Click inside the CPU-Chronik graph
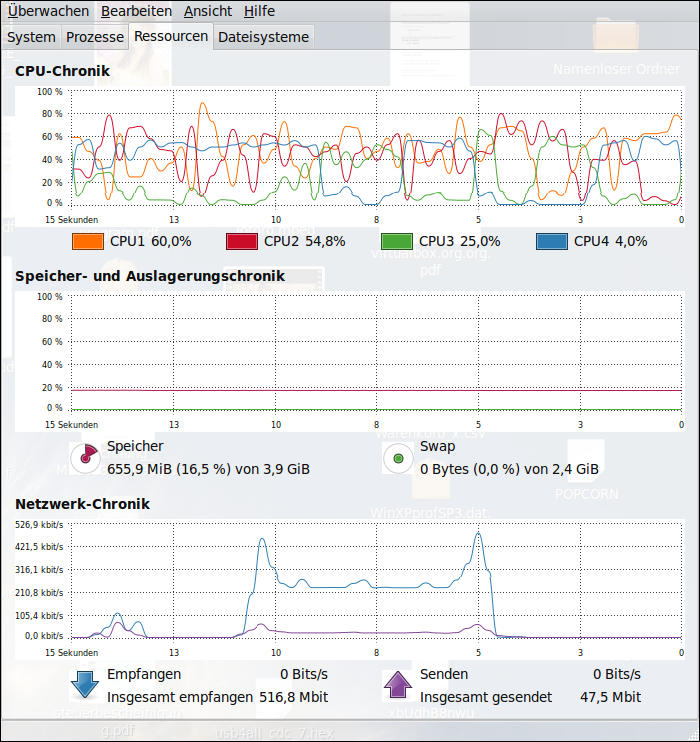This screenshot has width=700, height=742. coord(376,148)
